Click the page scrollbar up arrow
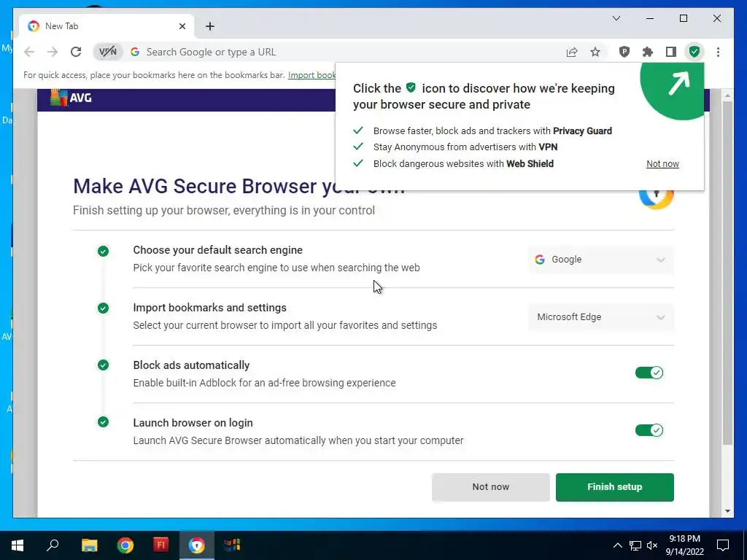747x560 pixels. (x=727, y=96)
